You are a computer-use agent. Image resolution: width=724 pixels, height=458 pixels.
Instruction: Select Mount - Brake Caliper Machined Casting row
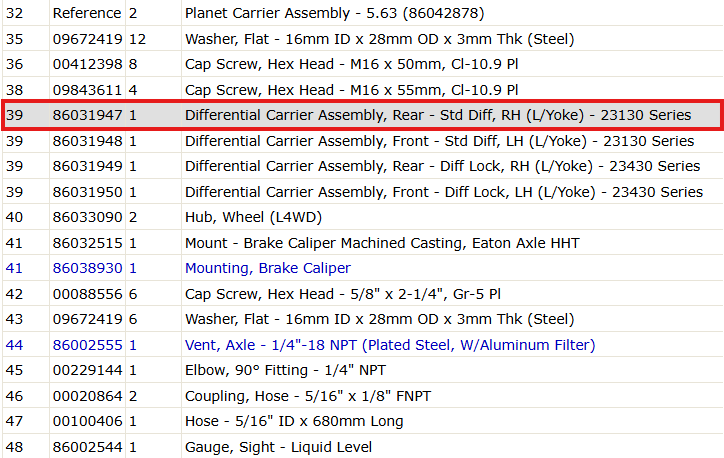[362, 243]
